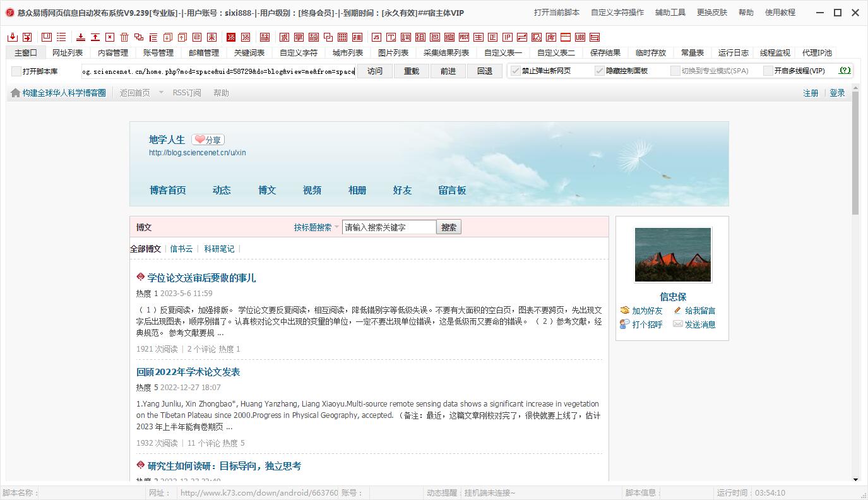Uncheck 隐藏控制面板 checkbox

coord(600,71)
